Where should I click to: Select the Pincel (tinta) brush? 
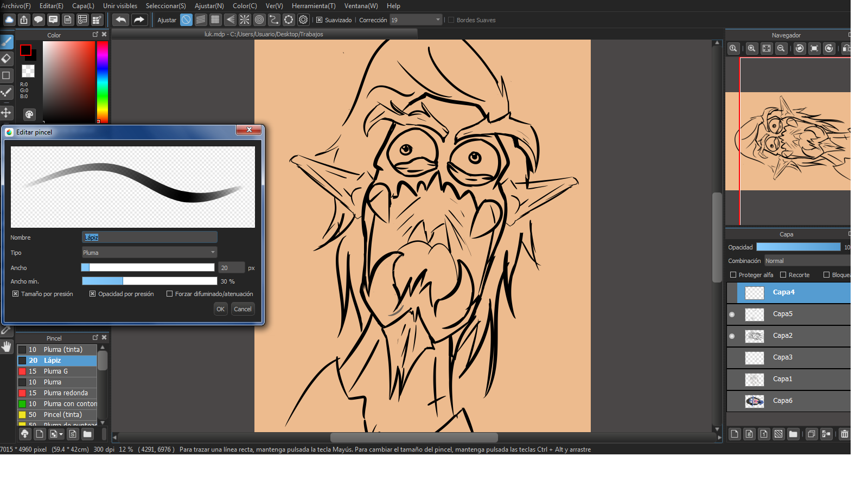(57, 415)
